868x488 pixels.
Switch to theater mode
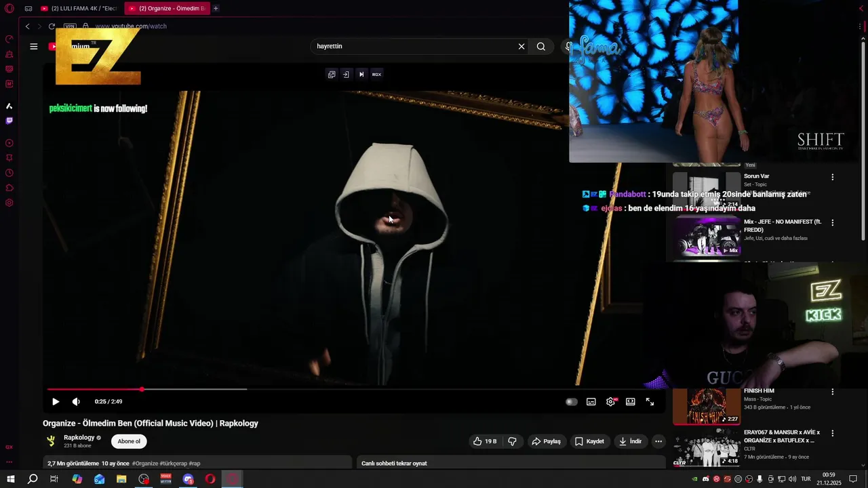click(x=631, y=402)
